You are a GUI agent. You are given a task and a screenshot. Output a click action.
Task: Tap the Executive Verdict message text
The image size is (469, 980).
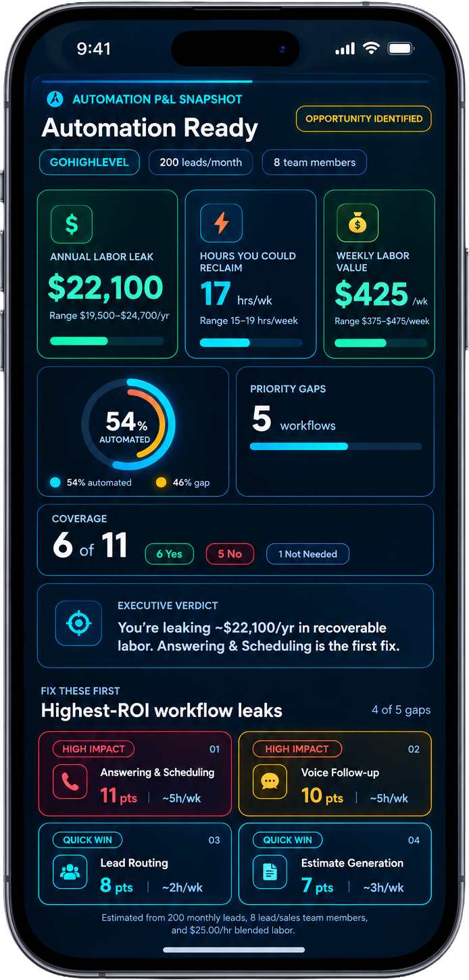258,637
